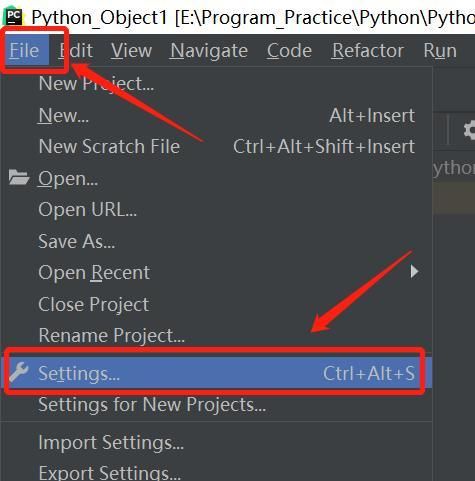The height and width of the screenshot is (481, 475).
Task: Expand the Open Recent submenu arrow
Action: tap(414, 272)
